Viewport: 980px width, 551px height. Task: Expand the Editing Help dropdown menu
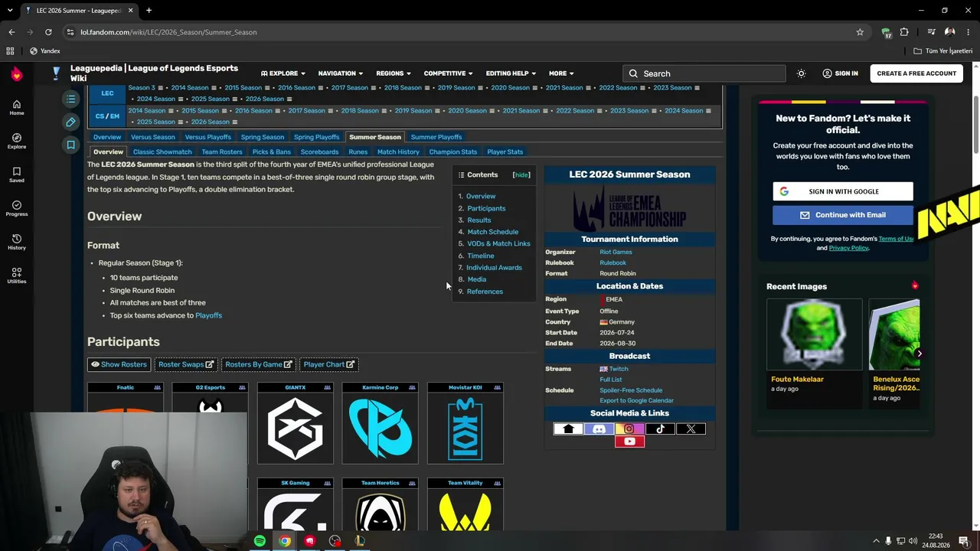511,73
